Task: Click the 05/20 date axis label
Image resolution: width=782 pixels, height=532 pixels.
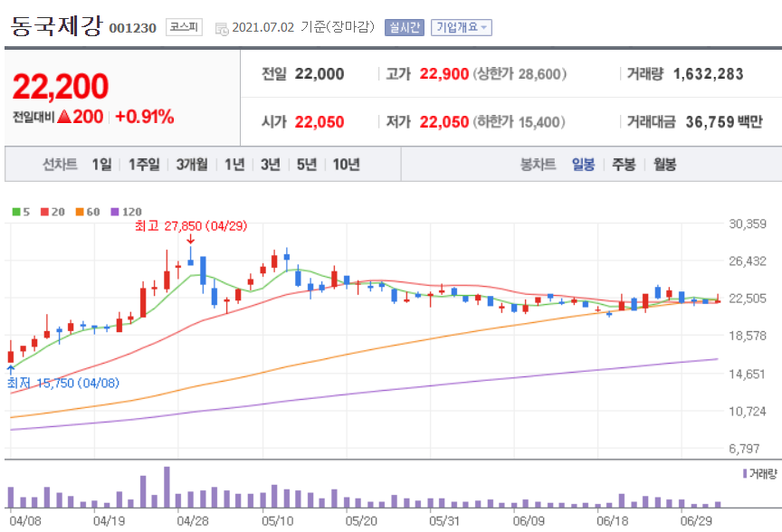Action: coord(361,521)
